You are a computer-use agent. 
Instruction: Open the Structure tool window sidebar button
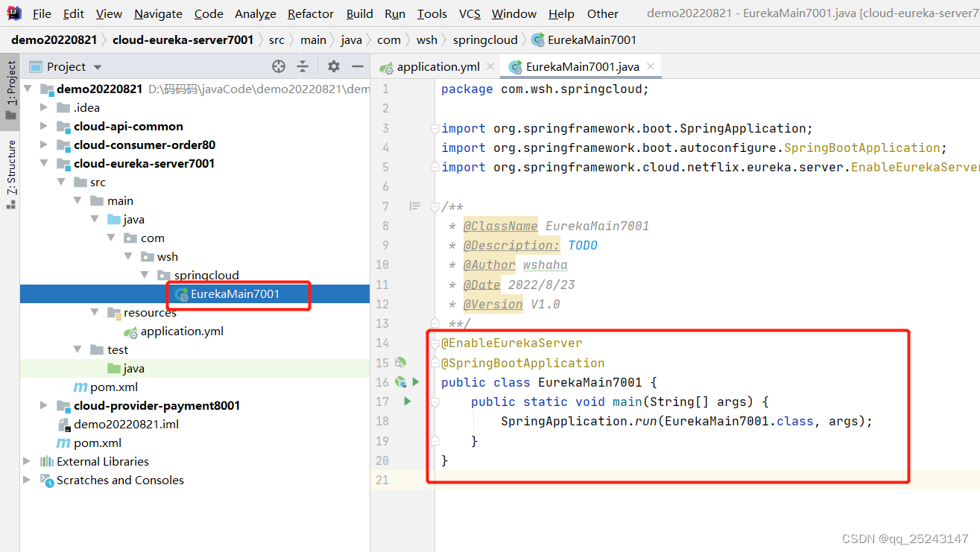10,174
